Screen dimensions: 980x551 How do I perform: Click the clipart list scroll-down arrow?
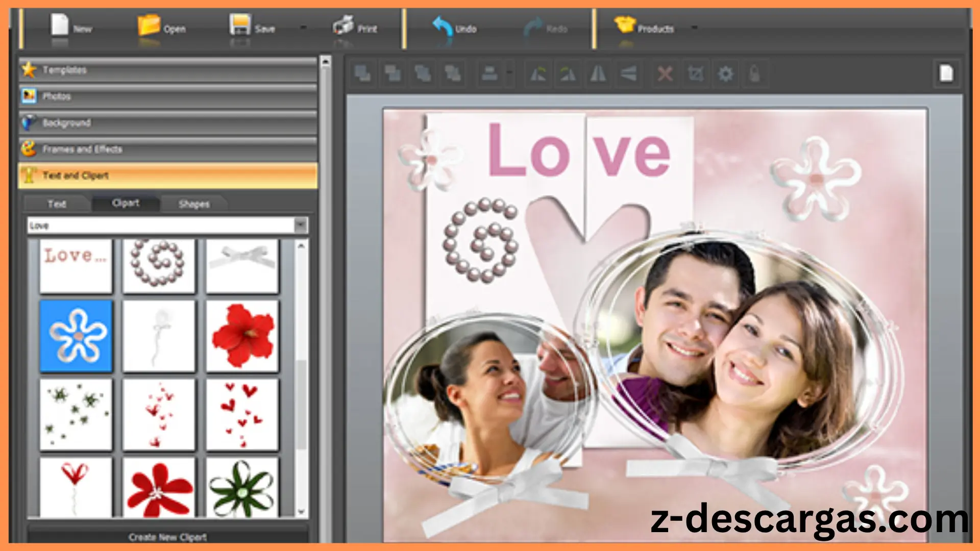(x=301, y=511)
